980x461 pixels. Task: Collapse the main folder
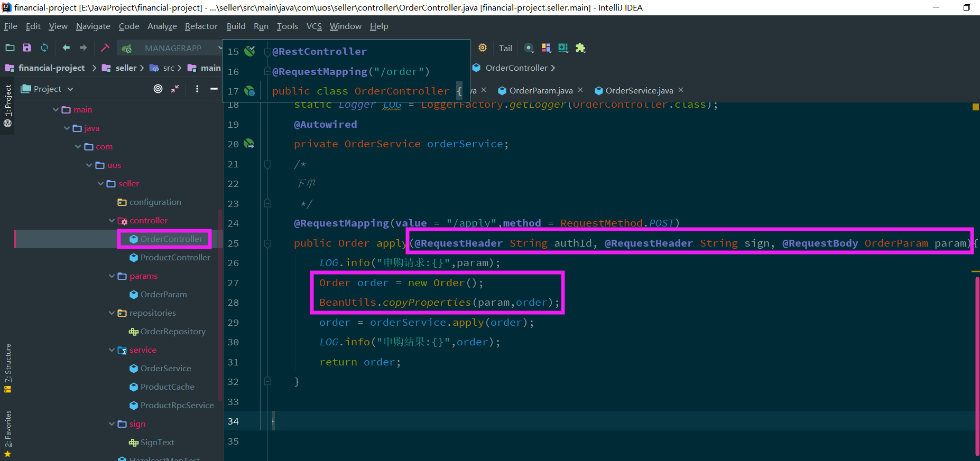tap(56, 109)
